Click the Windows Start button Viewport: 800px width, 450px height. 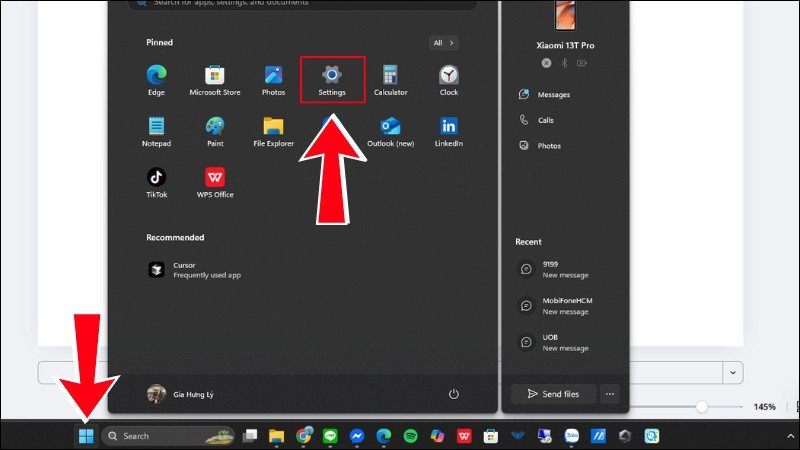tap(86, 436)
